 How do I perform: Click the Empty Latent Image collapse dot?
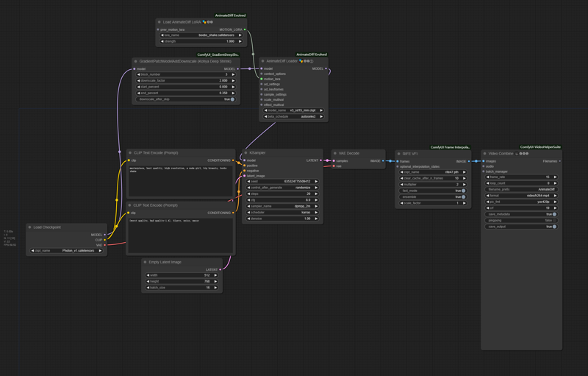pos(146,262)
